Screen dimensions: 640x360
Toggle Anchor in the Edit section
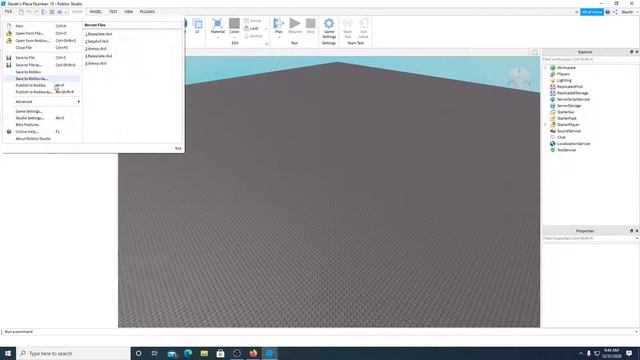click(x=253, y=36)
